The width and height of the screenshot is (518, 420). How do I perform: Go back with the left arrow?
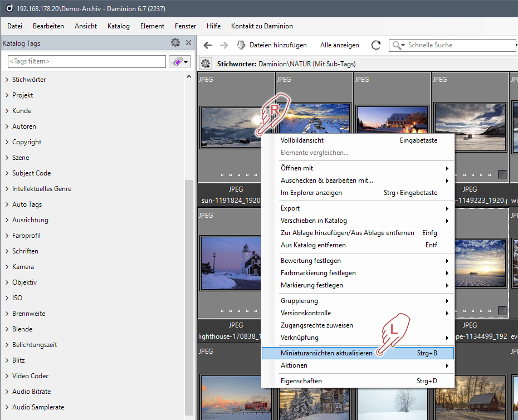coord(207,45)
